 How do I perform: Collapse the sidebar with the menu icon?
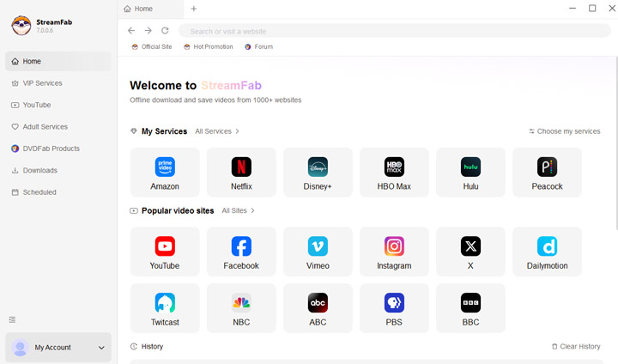click(12, 319)
